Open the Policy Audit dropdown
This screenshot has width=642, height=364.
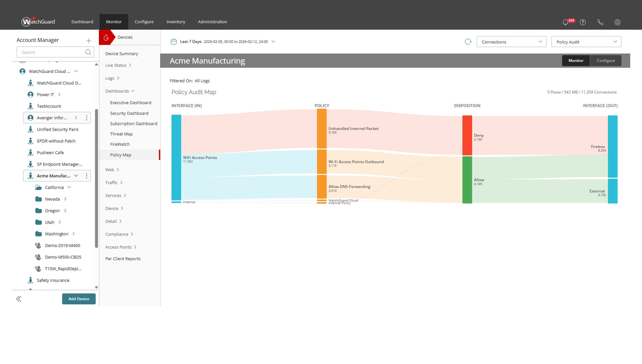(586, 42)
